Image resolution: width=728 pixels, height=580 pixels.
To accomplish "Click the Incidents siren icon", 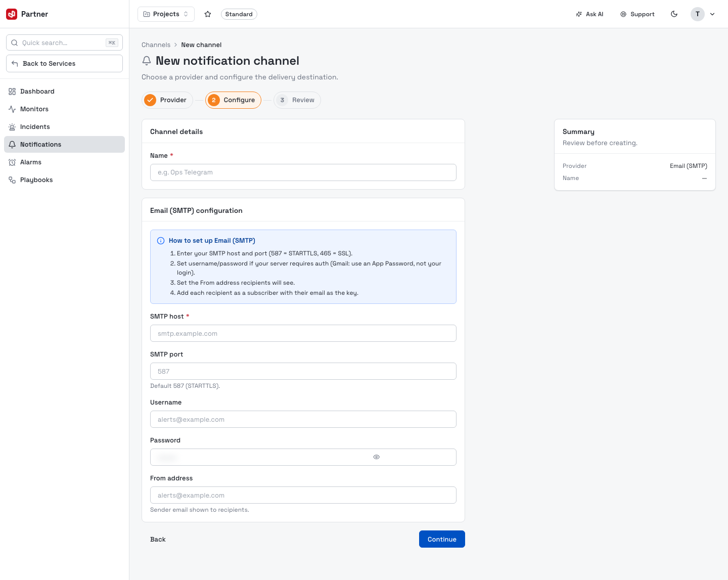I will coord(12,127).
